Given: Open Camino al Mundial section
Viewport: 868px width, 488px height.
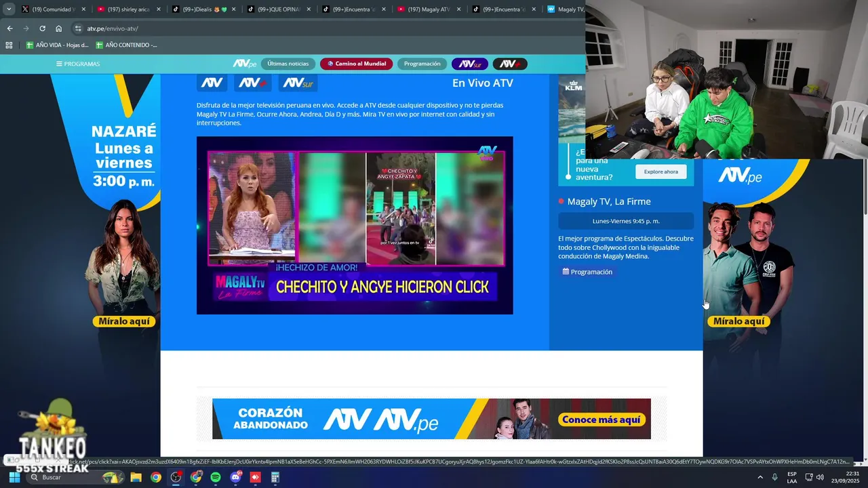Looking at the screenshot, I should point(357,64).
